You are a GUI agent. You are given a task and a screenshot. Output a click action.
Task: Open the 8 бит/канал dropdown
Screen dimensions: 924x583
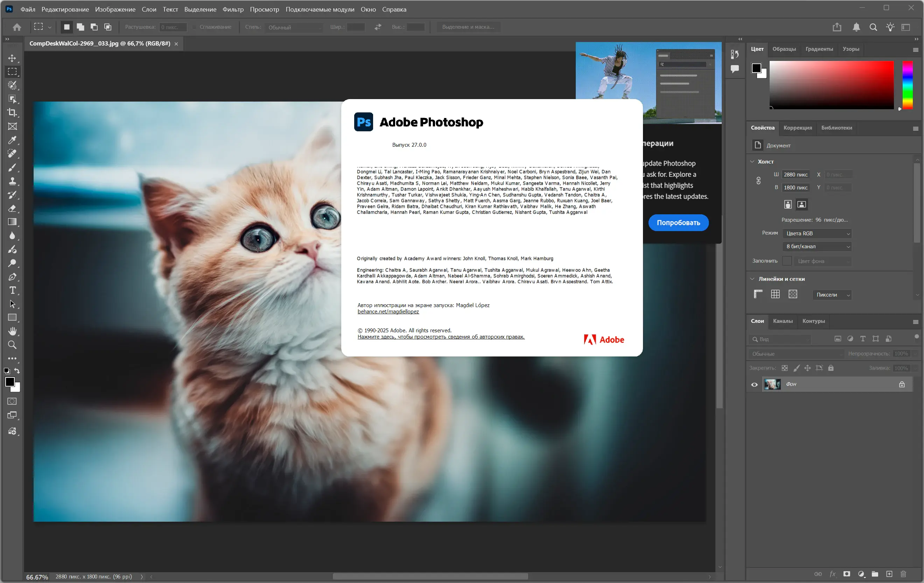(817, 247)
